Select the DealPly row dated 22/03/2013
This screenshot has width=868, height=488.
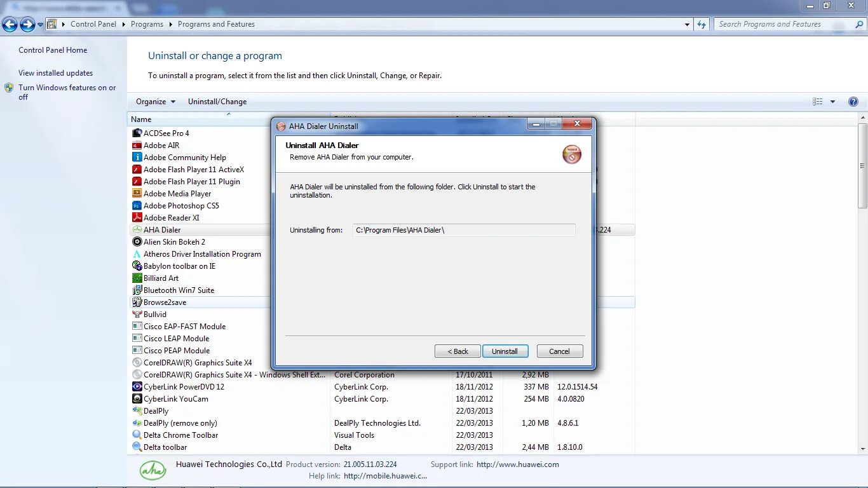(x=381, y=410)
